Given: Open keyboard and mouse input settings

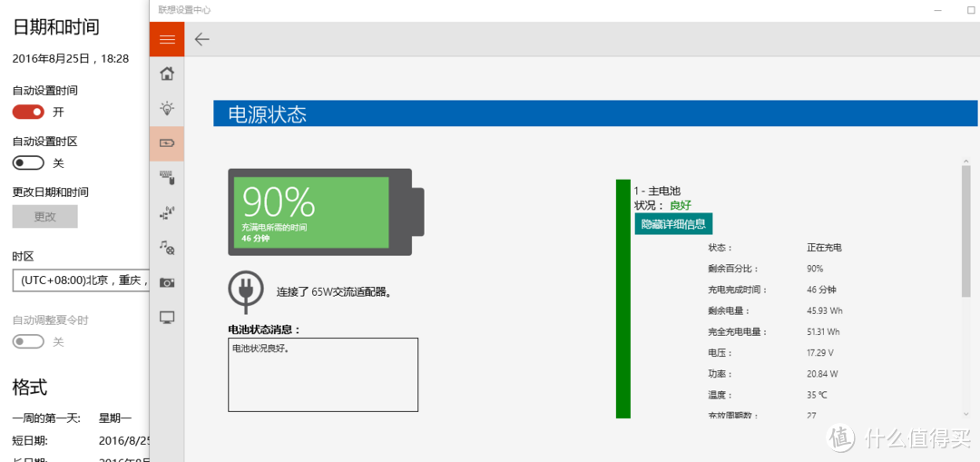Looking at the screenshot, I should [167, 178].
